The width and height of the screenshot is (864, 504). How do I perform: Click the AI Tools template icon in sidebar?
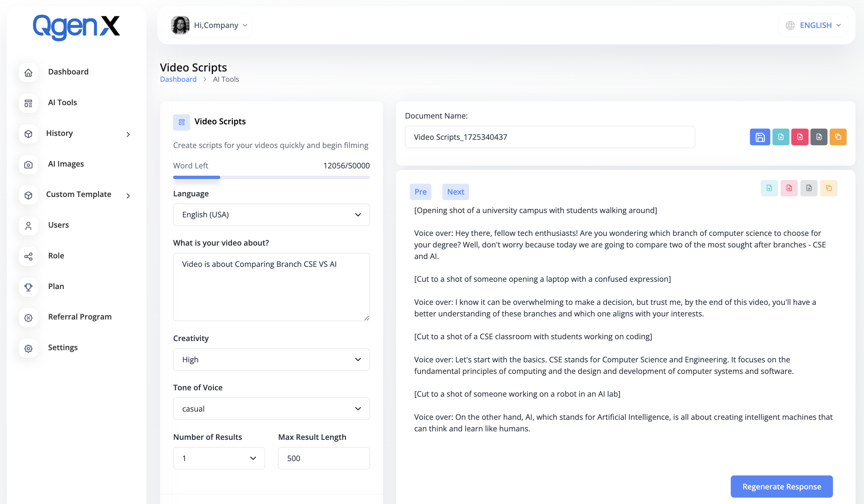(x=29, y=103)
